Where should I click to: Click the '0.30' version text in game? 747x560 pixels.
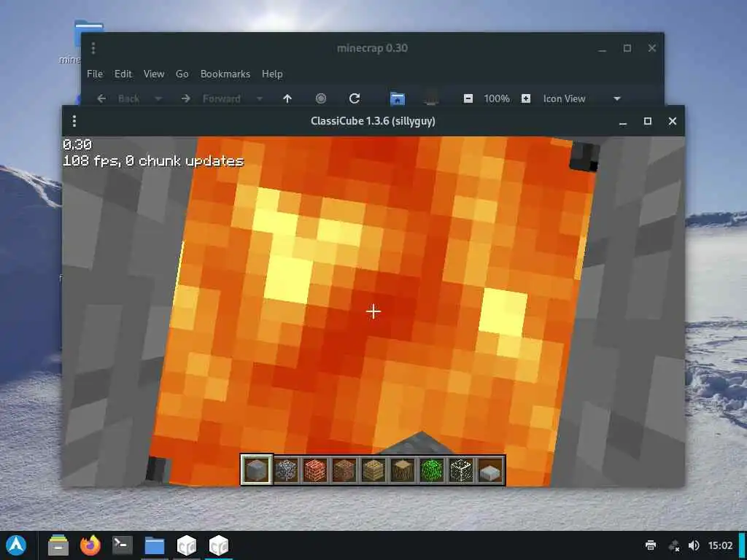(x=77, y=144)
